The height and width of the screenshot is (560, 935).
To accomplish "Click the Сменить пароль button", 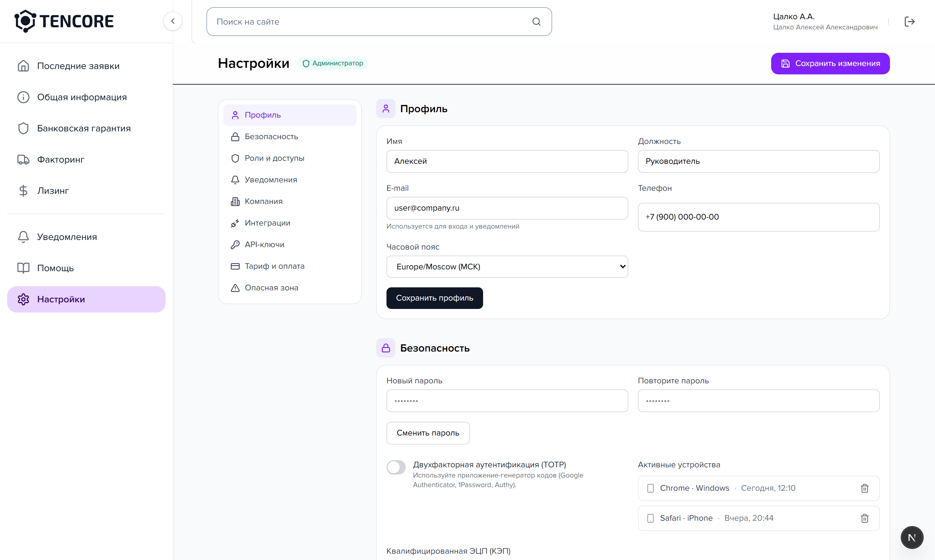I will [x=428, y=433].
